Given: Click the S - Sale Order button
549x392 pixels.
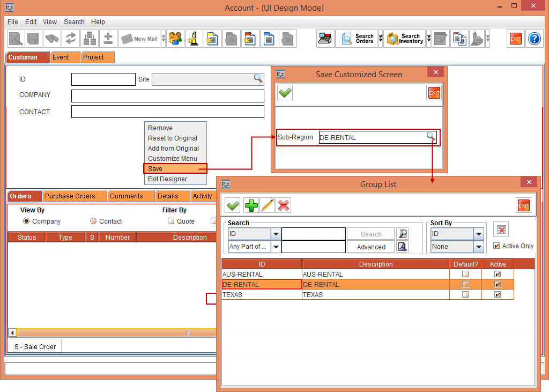Looking at the screenshot, I should (x=35, y=346).
